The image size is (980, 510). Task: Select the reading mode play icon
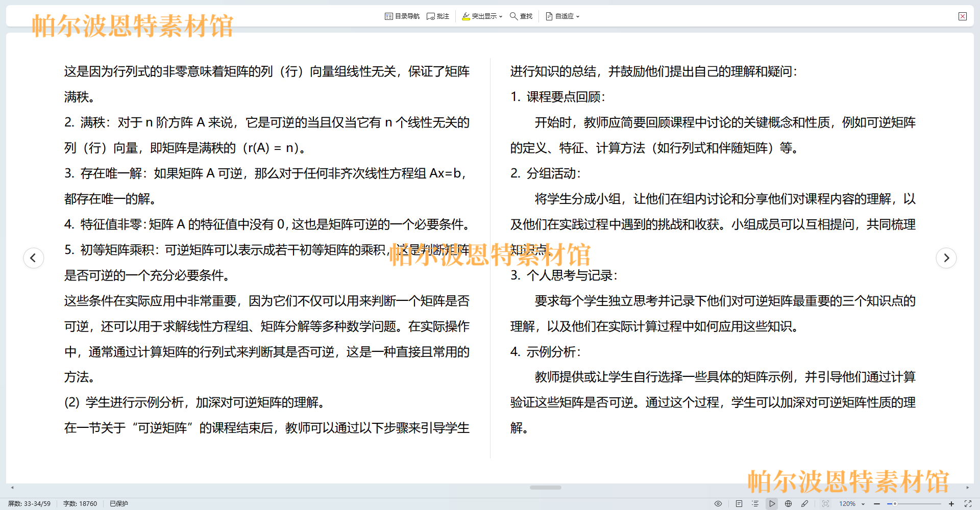coord(772,503)
